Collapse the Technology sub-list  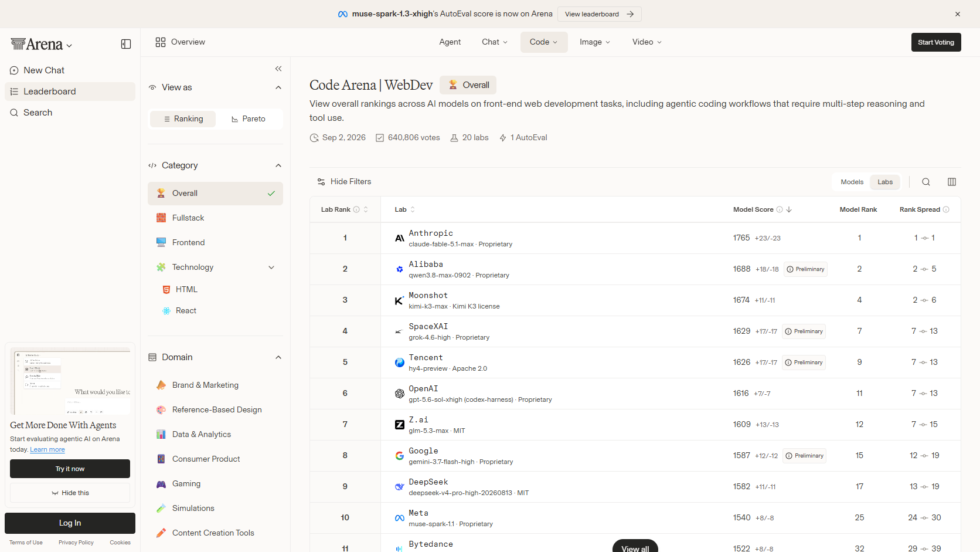[271, 267]
